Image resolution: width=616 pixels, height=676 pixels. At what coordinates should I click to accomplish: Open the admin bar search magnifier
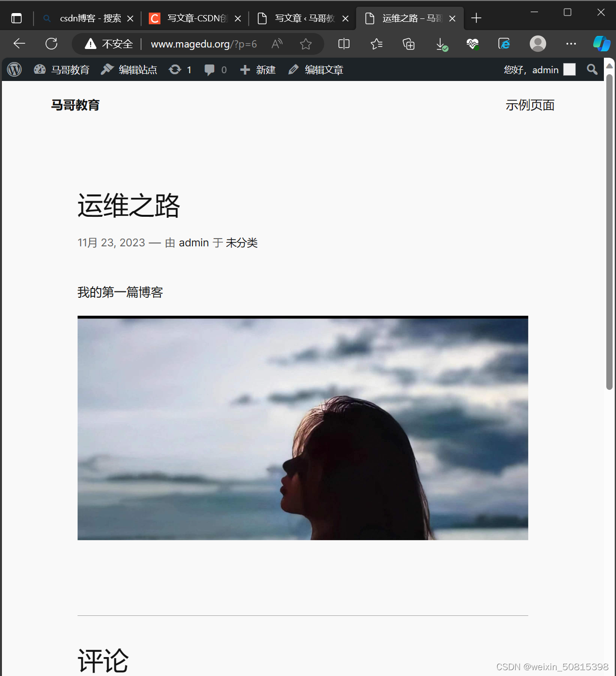(x=591, y=69)
